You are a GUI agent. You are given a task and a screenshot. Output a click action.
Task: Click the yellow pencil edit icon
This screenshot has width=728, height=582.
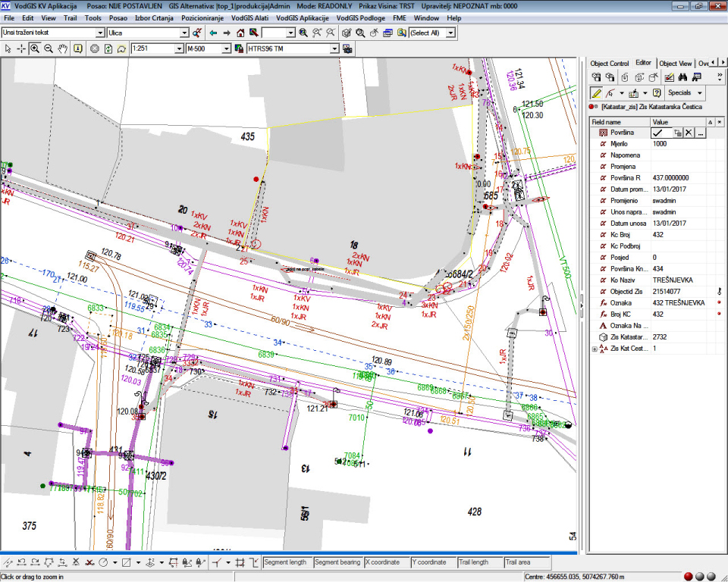pos(597,92)
